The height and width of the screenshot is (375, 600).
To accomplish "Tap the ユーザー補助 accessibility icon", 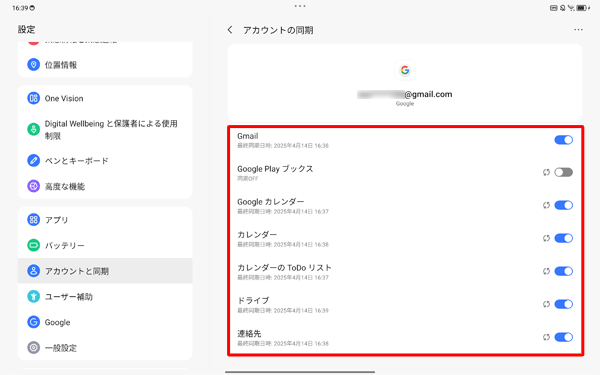I will coord(34,297).
